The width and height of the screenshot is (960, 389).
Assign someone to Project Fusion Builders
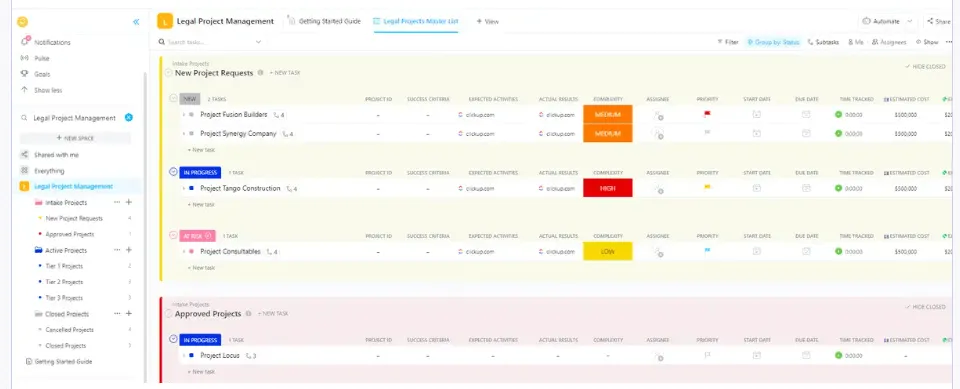658,115
